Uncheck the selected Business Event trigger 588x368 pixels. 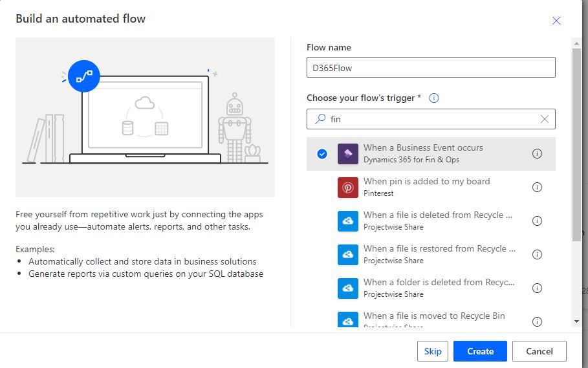(x=321, y=154)
